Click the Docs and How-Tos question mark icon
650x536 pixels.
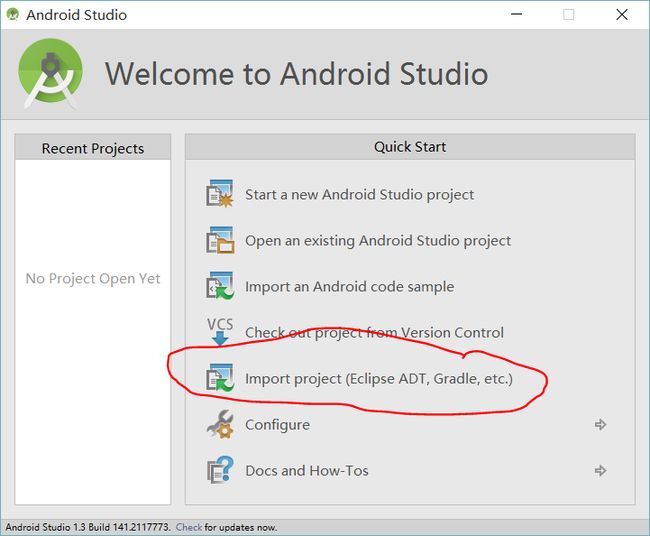point(220,470)
